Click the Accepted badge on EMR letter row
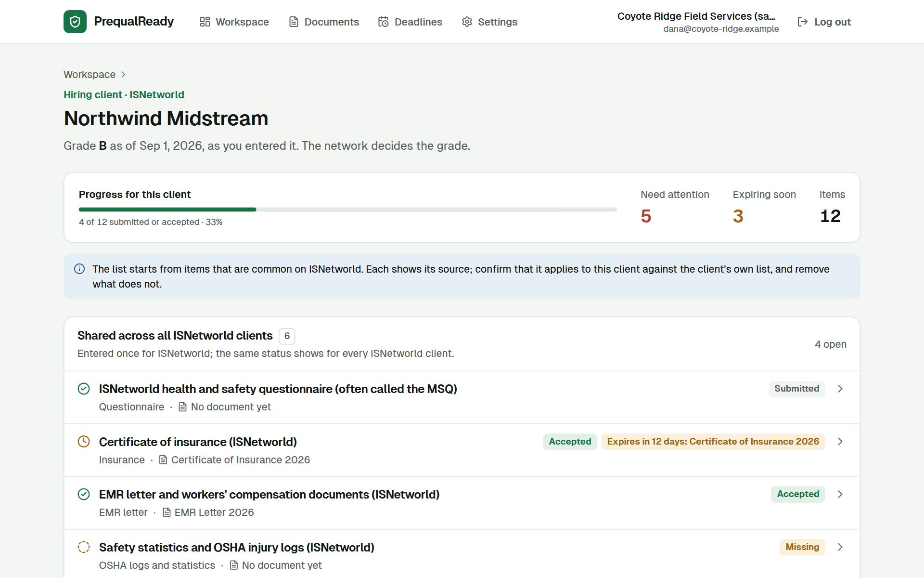 (798, 494)
